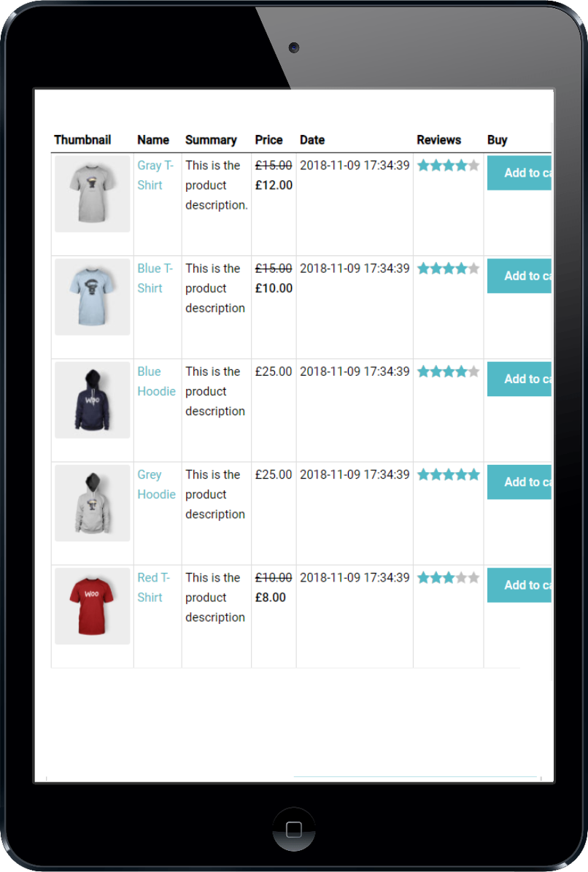588x872 pixels.
Task: Click the Red T-Shirt thumbnail image
Action: point(92,606)
